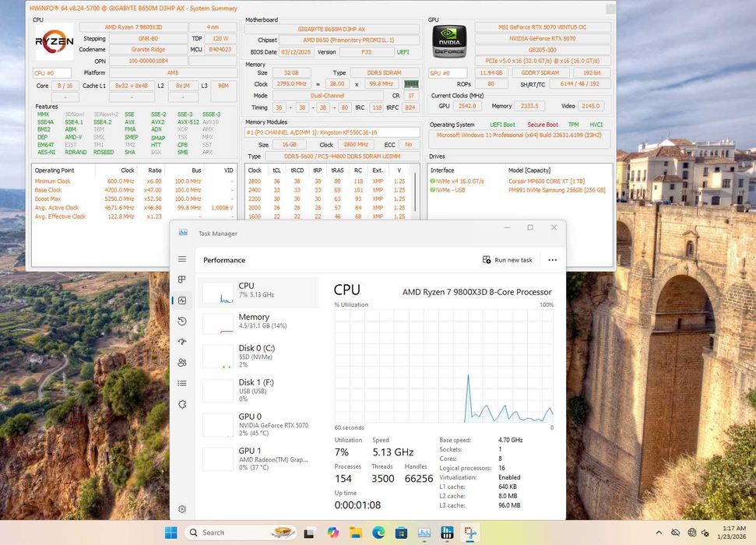Open Microsoft Edge from the taskbar
The image size is (756, 545).
click(378, 533)
